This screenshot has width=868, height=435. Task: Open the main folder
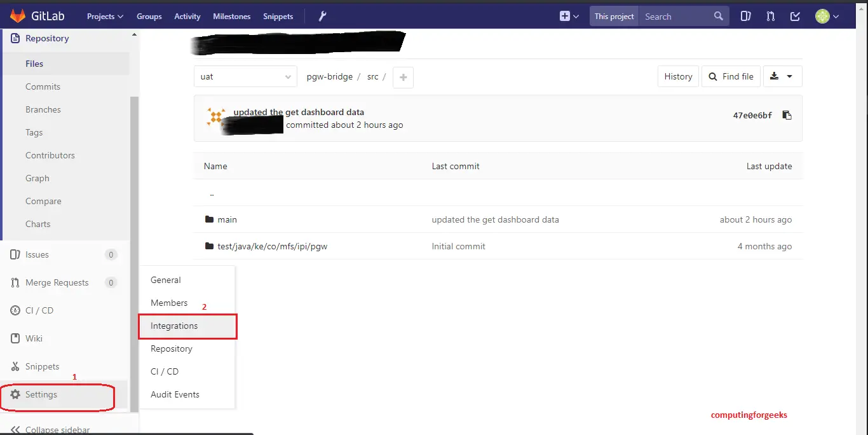click(x=227, y=219)
